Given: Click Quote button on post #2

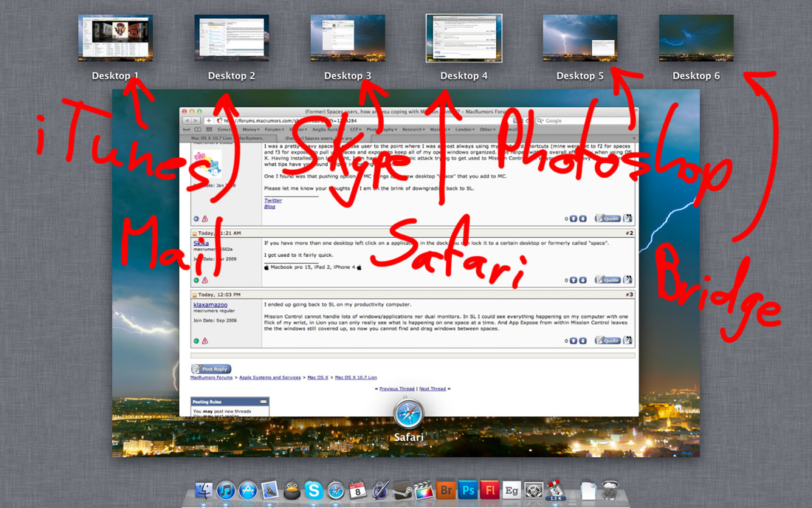Looking at the screenshot, I should (608, 280).
